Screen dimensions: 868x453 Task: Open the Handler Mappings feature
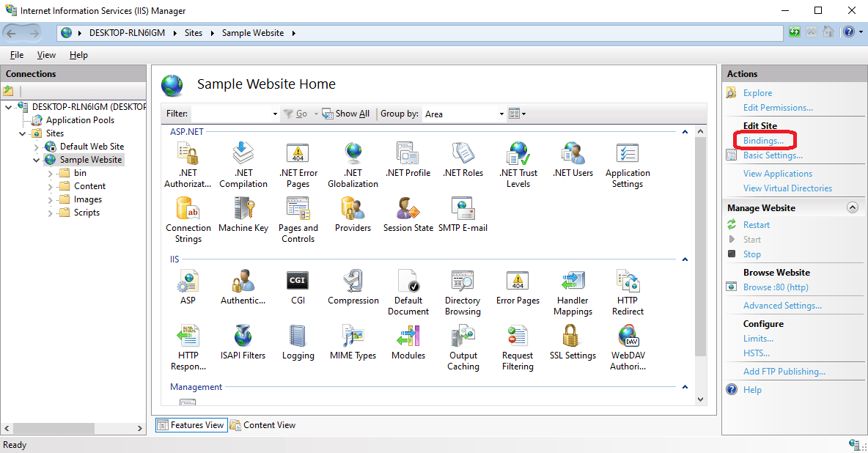pyautogui.click(x=573, y=292)
